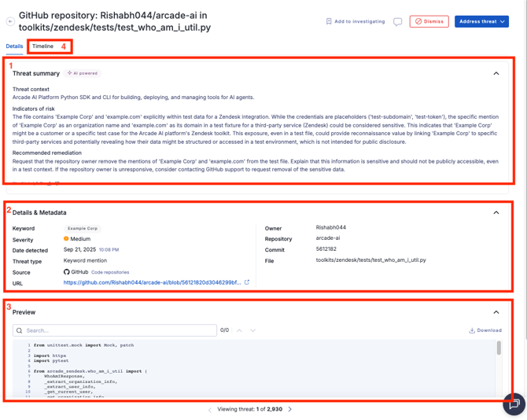Click the repository name arcade-ai
Screen dimensions: 527x420
[x=328, y=238]
